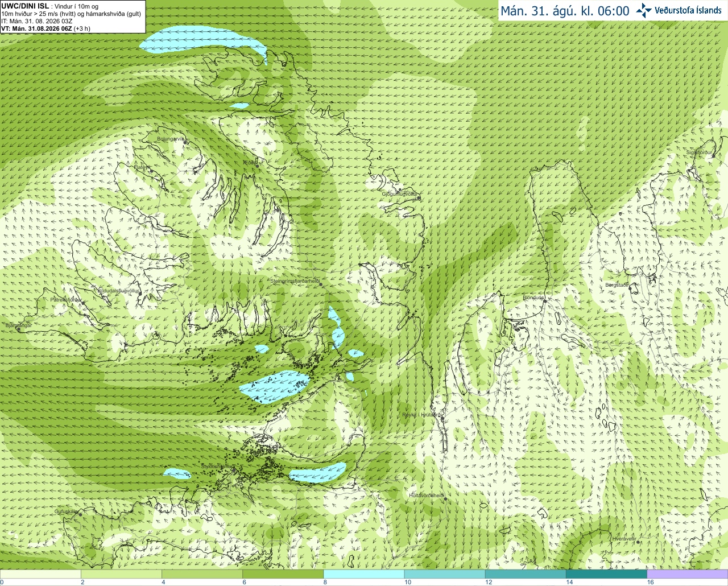The height and width of the screenshot is (586, 728).
Task: Select the Steingrímsfjarðarheiði station marker
Action: (321, 284)
